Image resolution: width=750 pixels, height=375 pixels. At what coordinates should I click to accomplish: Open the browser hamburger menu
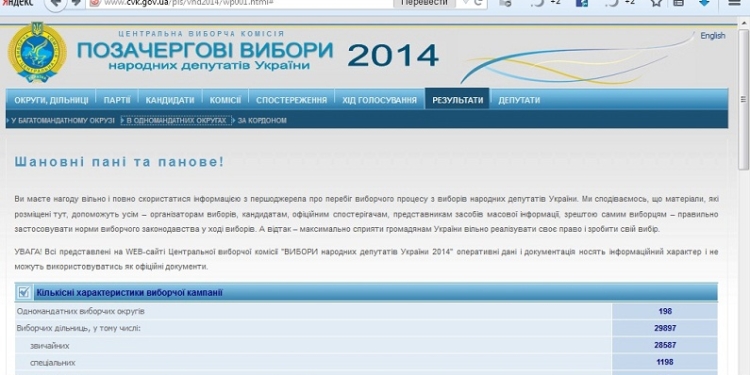(x=734, y=3)
